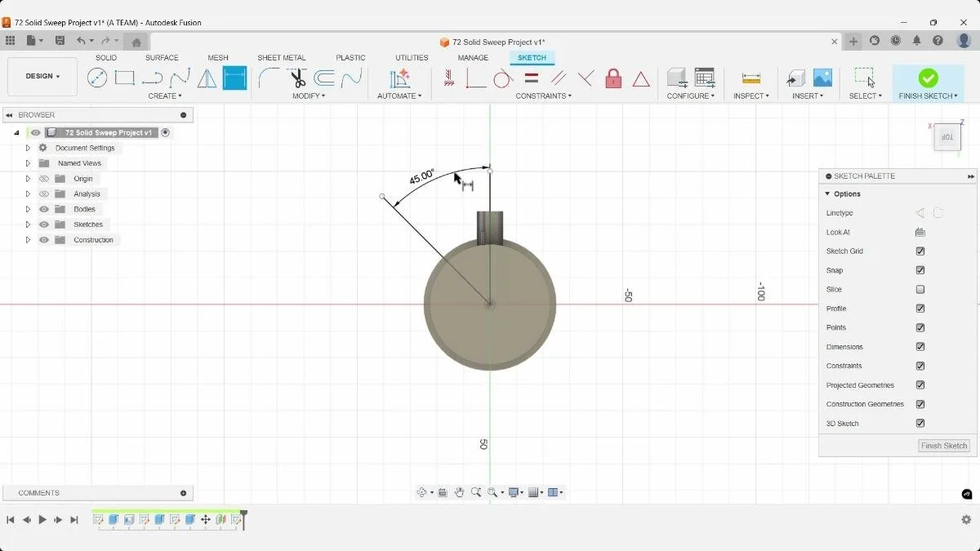Expand the Document Settings node
Screen dimensions: 980x551
click(x=28, y=148)
